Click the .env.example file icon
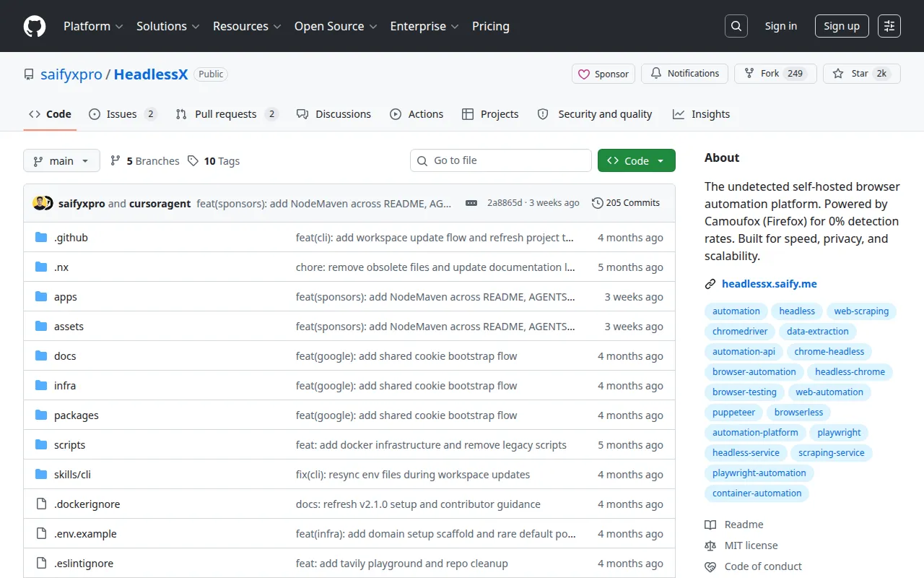This screenshot has height=578, width=924. coord(41,534)
